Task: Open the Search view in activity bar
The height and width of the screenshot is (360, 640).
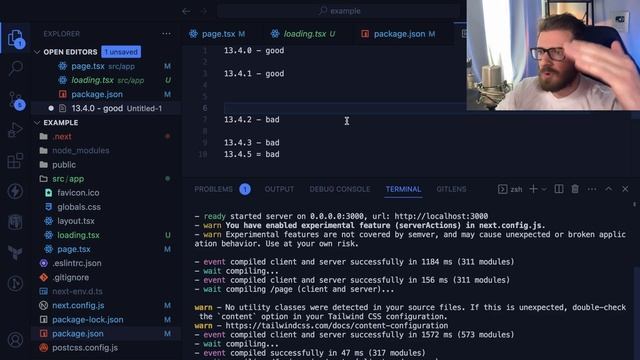Action: [x=16, y=68]
